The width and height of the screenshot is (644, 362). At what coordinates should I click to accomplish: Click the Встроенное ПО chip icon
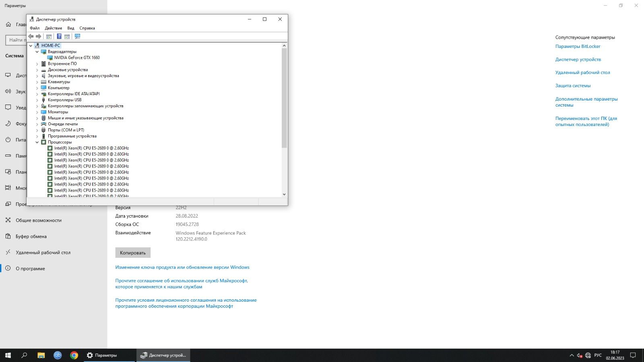[43, 64]
